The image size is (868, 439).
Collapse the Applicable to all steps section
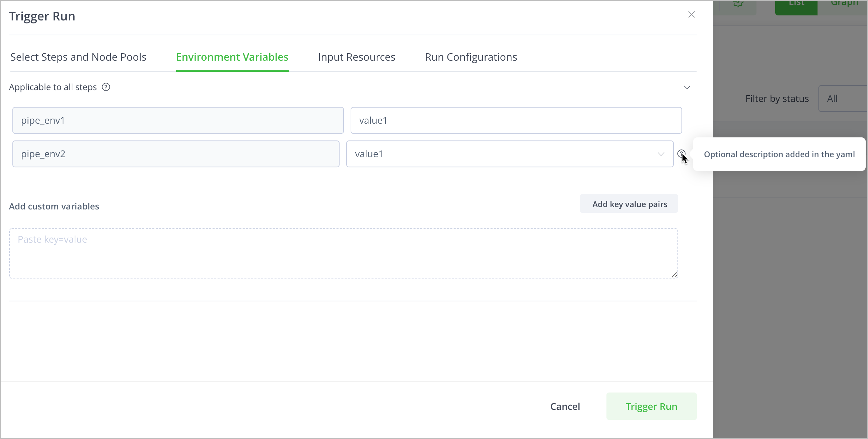[x=687, y=87]
